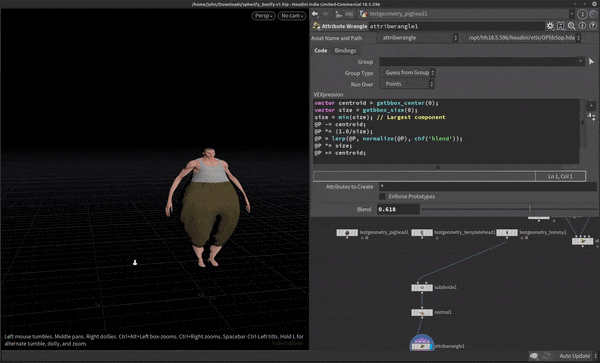This screenshot has height=363, width=600.
Task: Switch to the Code tab
Action: tap(321, 50)
